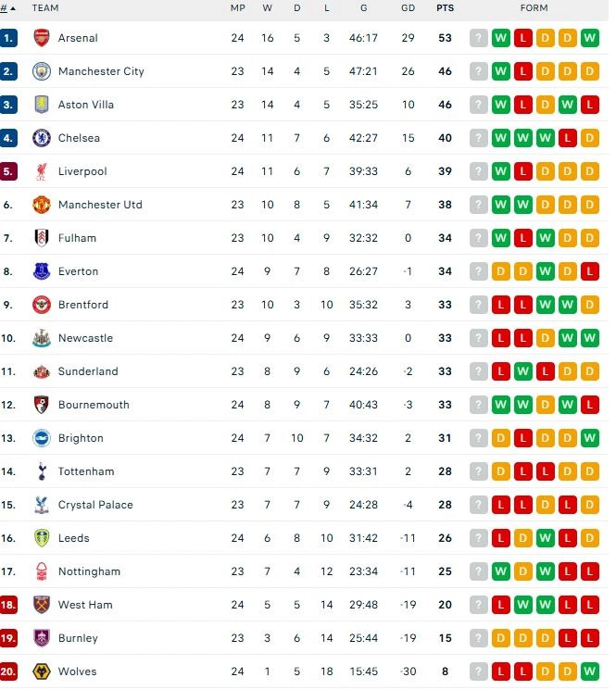Click the Arsenal club crest icon
The width and height of the screenshot is (616, 690).
41,38
